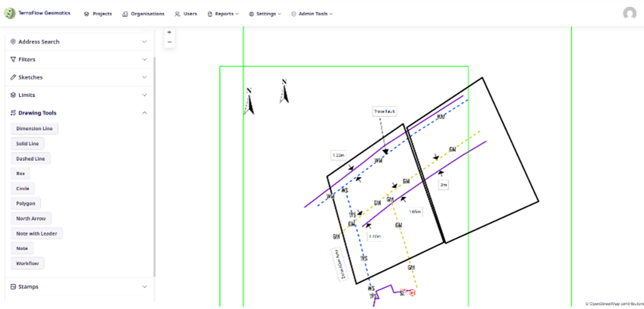Click the TerraFlow Geomatics logo icon
The height and width of the screenshot is (309, 644).
[9, 13]
